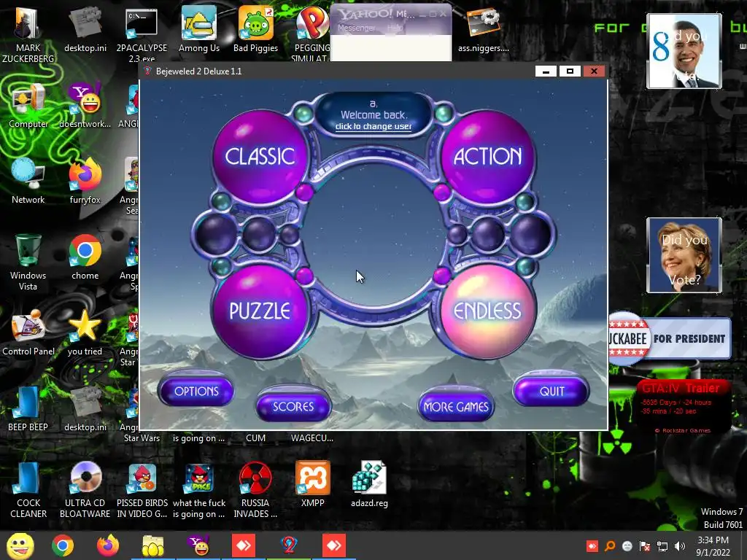
Task: Open the Among Us desktop icon
Action: point(199,31)
